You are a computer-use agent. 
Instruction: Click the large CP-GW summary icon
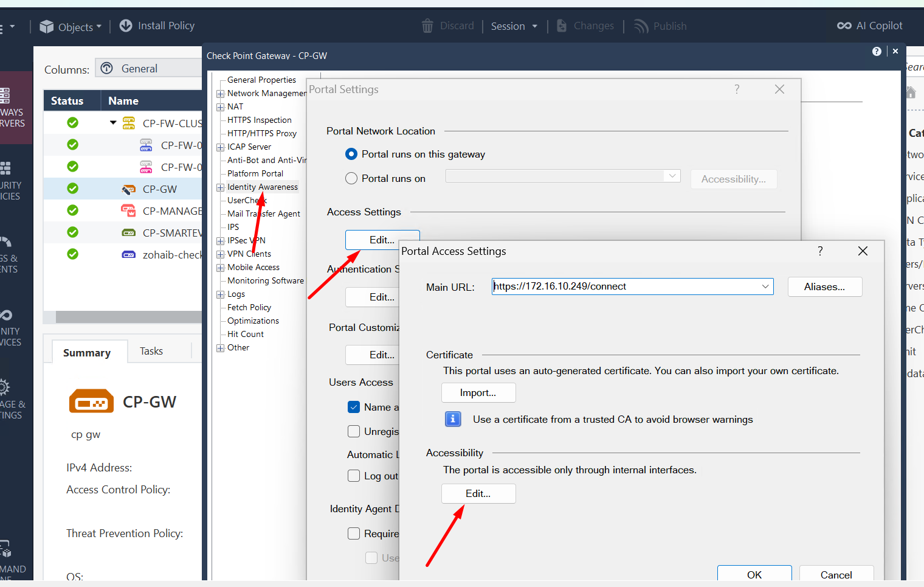(91, 401)
